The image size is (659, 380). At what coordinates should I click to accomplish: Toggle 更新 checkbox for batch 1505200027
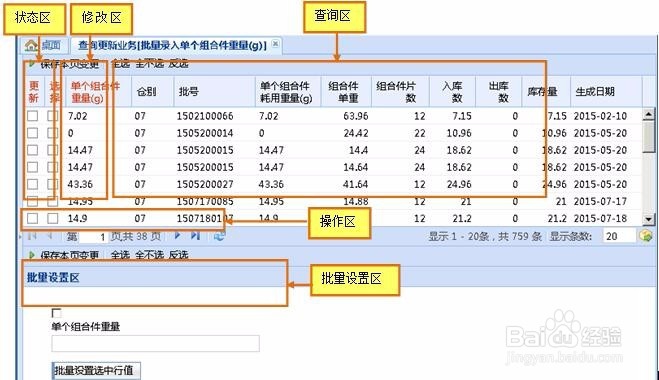pyautogui.click(x=32, y=184)
